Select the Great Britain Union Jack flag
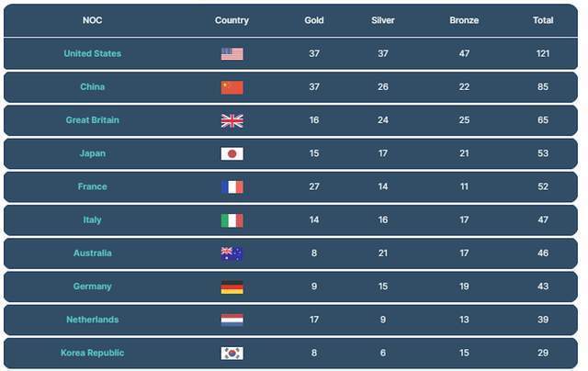The height and width of the screenshot is (371, 588). (x=232, y=120)
